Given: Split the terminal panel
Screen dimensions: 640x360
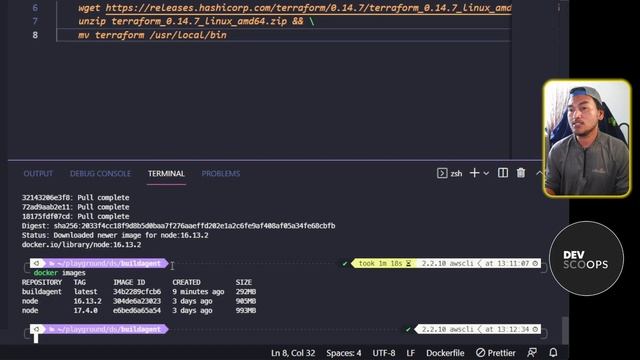Looking at the screenshot, I should pos(503,173).
